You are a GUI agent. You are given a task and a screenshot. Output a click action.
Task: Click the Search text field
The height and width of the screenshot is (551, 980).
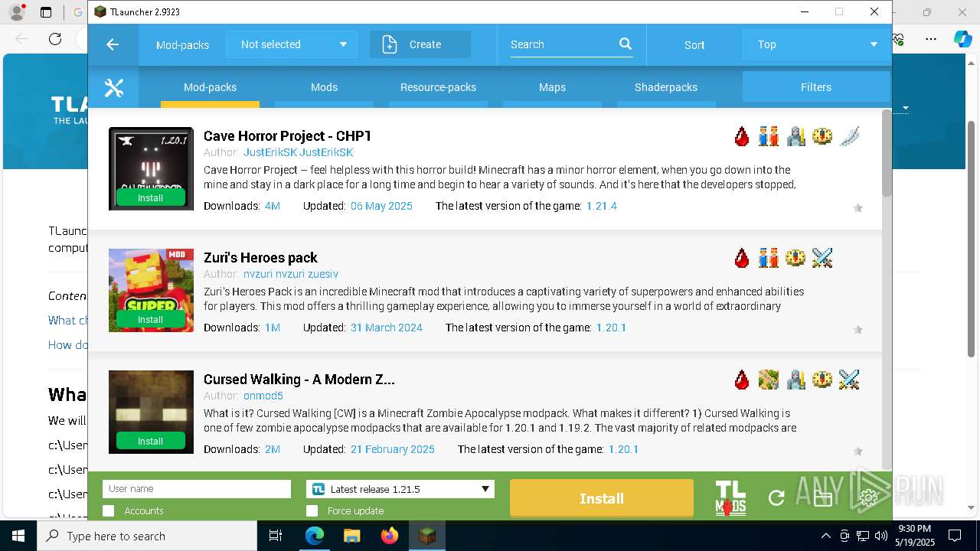click(x=563, y=44)
